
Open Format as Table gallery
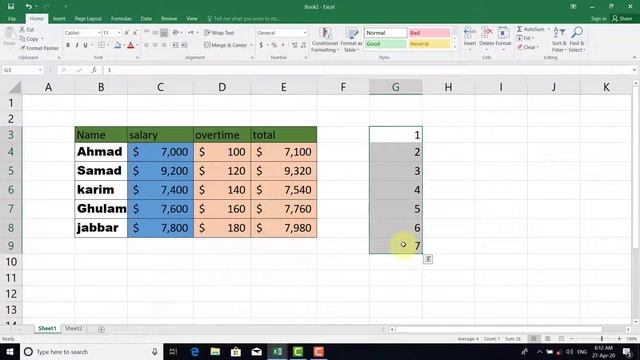351,40
